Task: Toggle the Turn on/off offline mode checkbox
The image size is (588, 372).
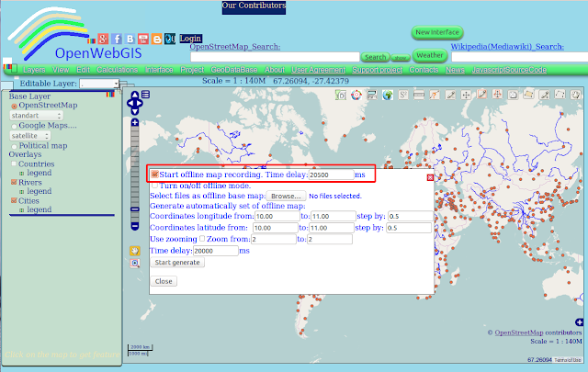Action: pyautogui.click(x=154, y=186)
